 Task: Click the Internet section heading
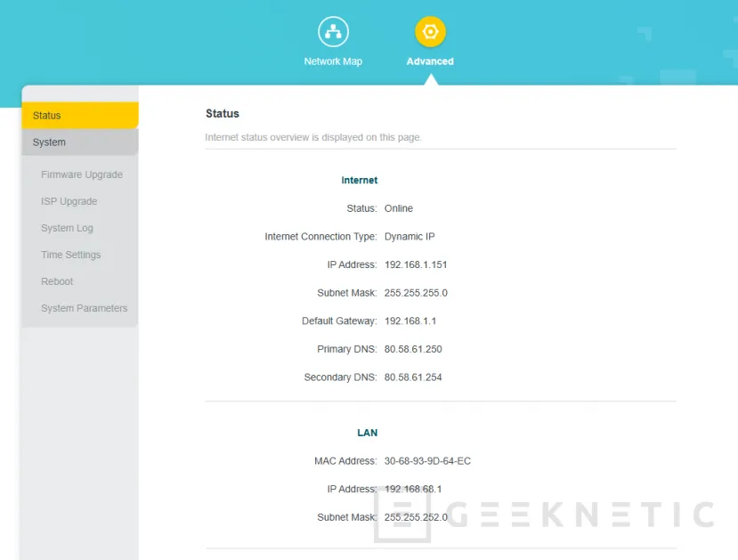[359, 180]
